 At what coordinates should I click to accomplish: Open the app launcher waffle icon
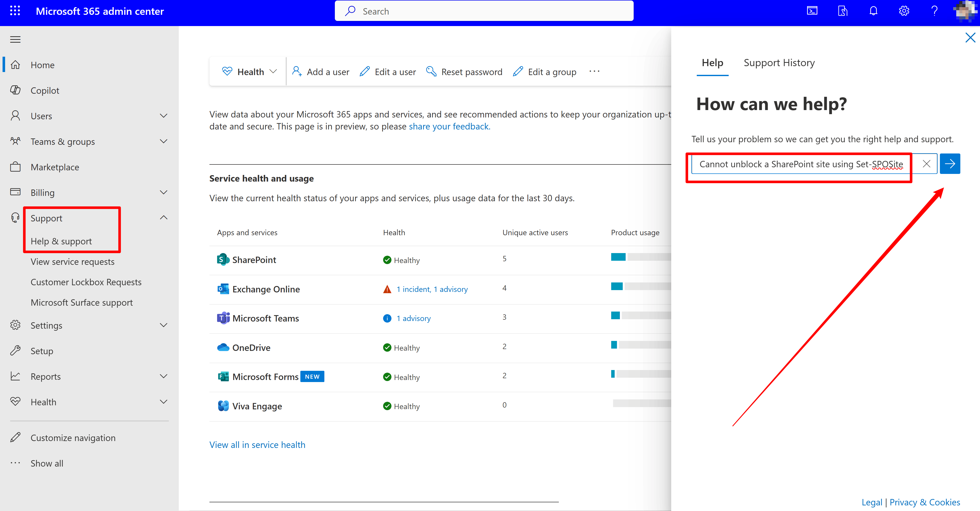tap(15, 11)
